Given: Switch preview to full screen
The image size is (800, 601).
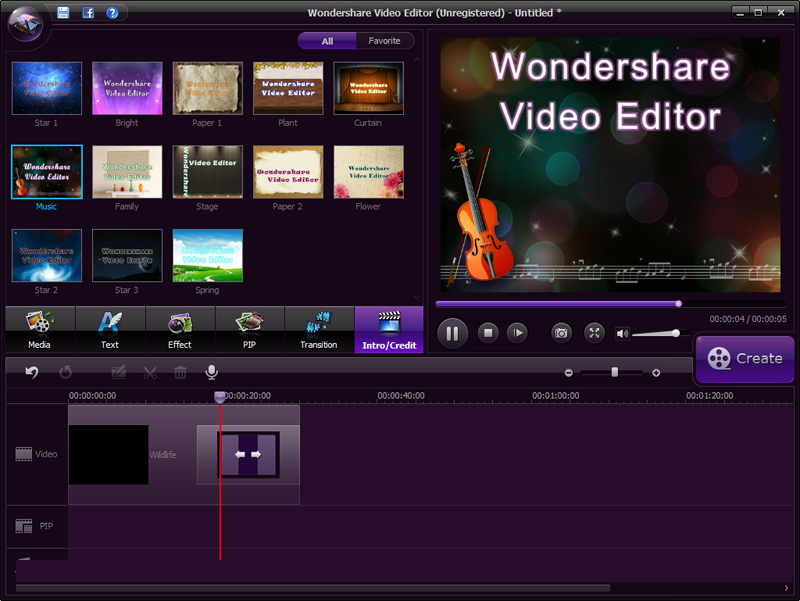Looking at the screenshot, I should (594, 333).
